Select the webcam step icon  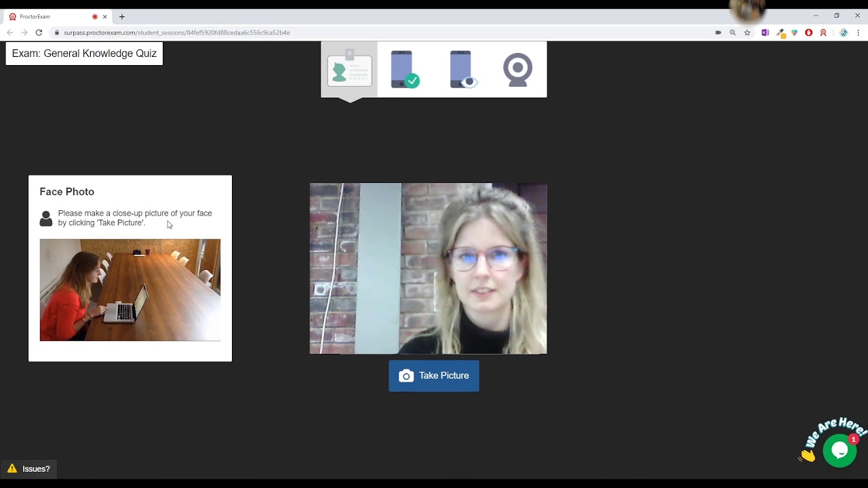[x=517, y=69]
